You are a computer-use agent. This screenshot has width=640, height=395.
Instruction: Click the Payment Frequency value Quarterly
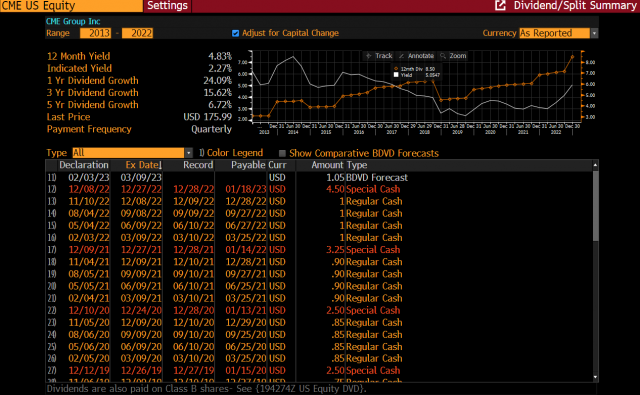pyautogui.click(x=211, y=129)
